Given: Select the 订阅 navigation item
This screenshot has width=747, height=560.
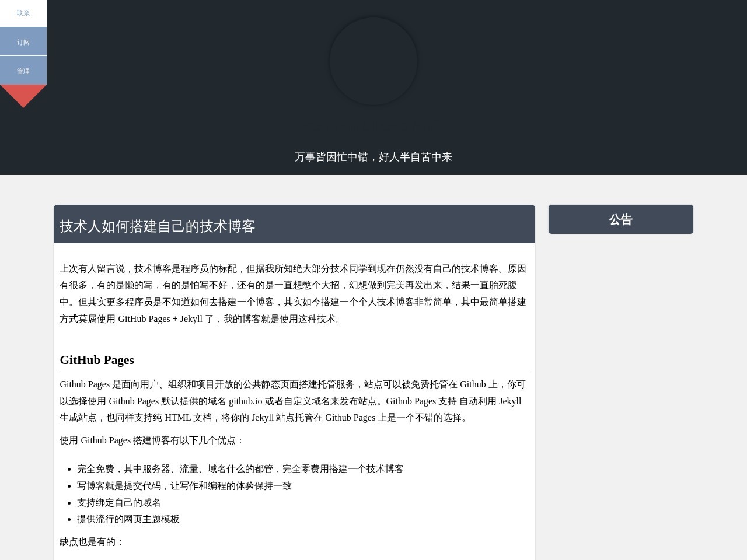Looking at the screenshot, I should (x=23, y=42).
